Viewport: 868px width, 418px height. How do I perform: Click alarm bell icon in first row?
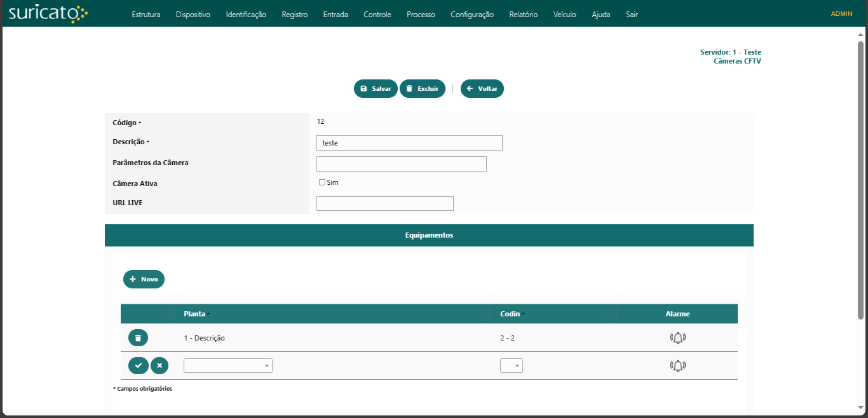[677, 338]
